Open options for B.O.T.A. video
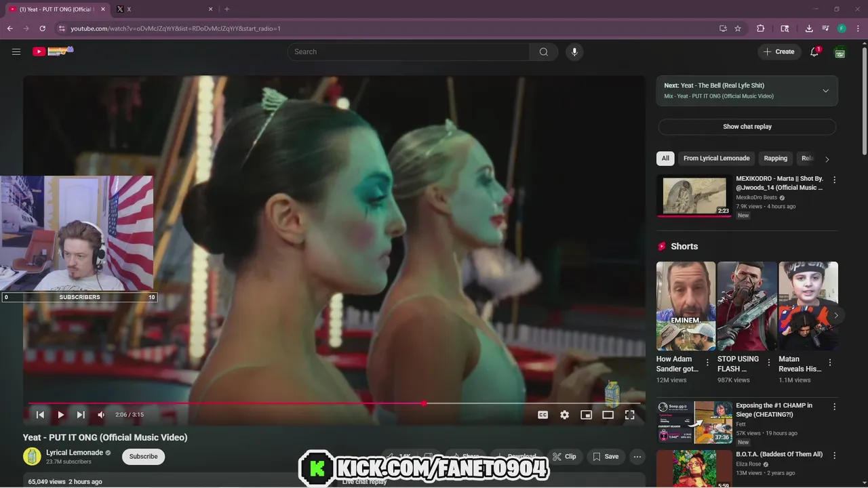Viewport: 868px width, 488px height. (834, 455)
